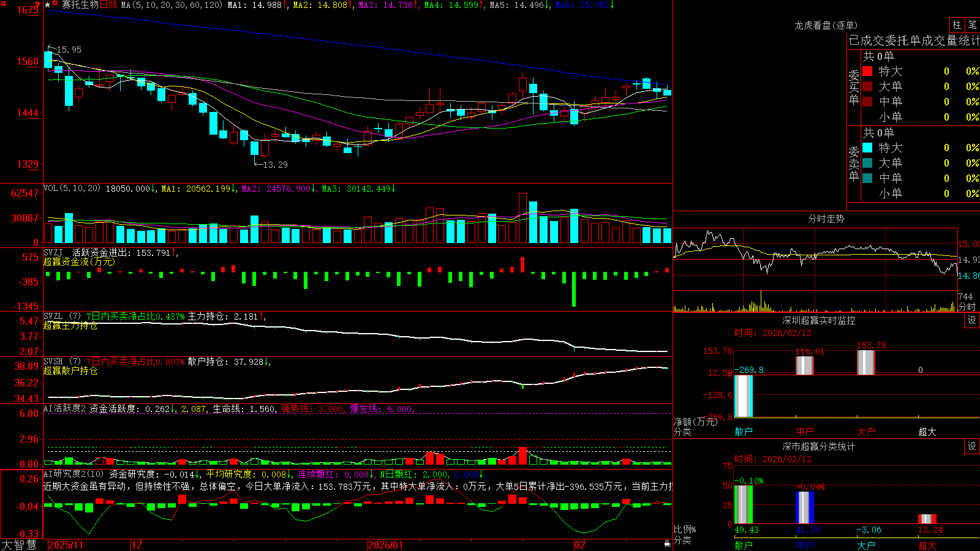
Task: Click the 深圳超赢实时监控 panel title
Action: [819, 321]
